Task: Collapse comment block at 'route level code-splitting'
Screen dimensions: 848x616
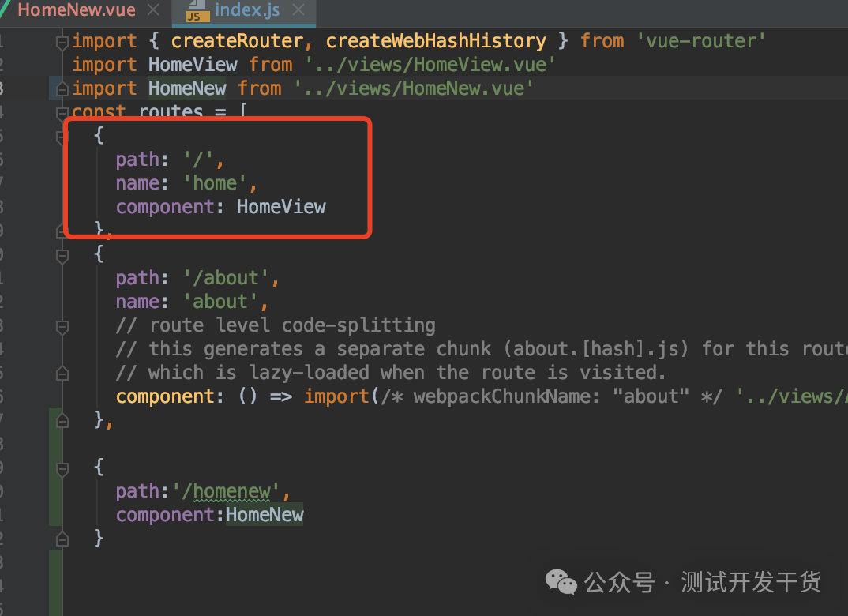Action: pos(62,326)
